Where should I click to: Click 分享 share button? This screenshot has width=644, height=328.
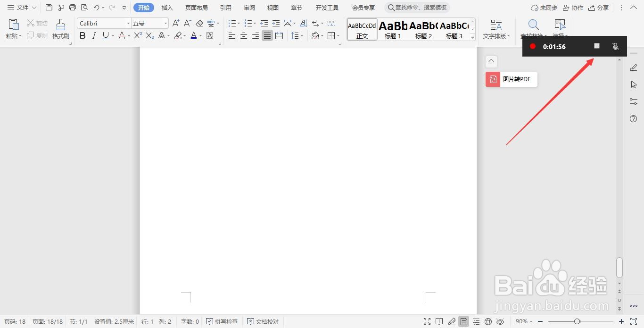click(x=598, y=8)
